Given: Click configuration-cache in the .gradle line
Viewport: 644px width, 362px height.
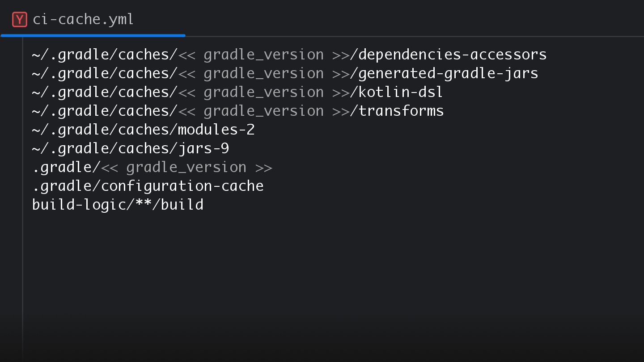Looking at the screenshot, I should [182, 186].
